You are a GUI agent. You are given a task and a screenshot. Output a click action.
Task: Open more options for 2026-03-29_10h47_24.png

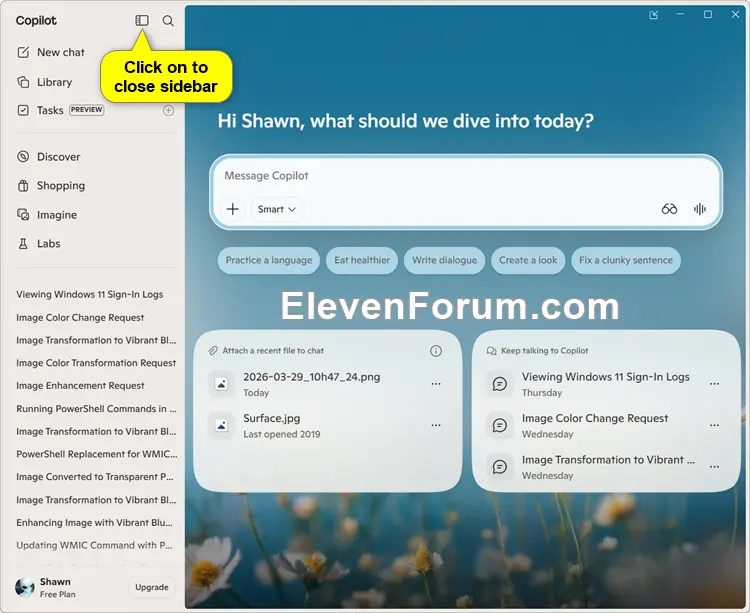pyautogui.click(x=436, y=384)
